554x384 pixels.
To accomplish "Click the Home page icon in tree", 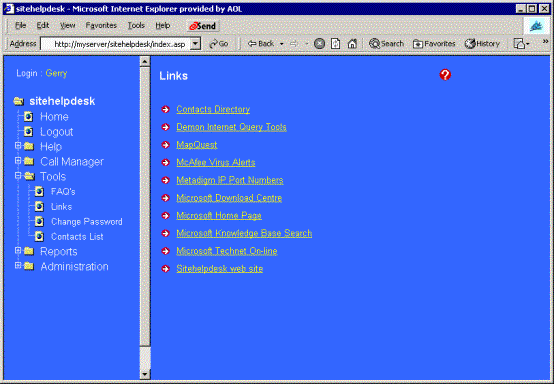I will [28, 117].
